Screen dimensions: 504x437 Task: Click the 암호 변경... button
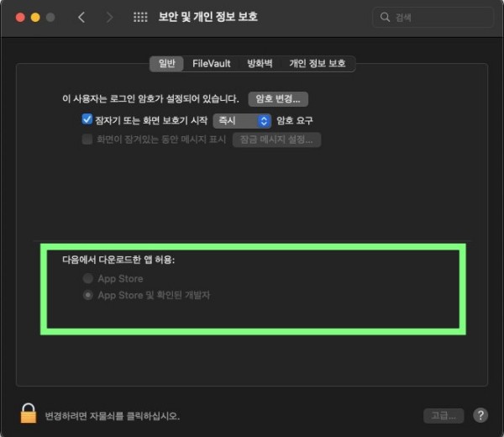tap(278, 99)
